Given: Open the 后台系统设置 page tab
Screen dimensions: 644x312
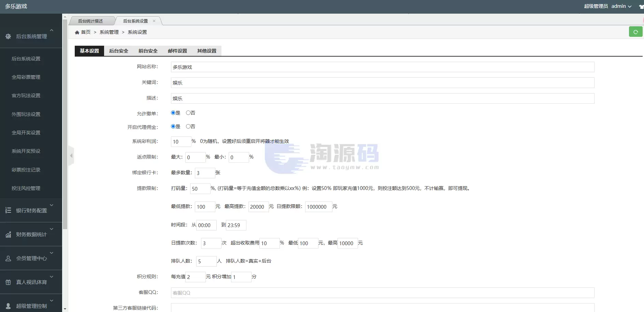Looking at the screenshot, I should pyautogui.click(x=135, y=21).
